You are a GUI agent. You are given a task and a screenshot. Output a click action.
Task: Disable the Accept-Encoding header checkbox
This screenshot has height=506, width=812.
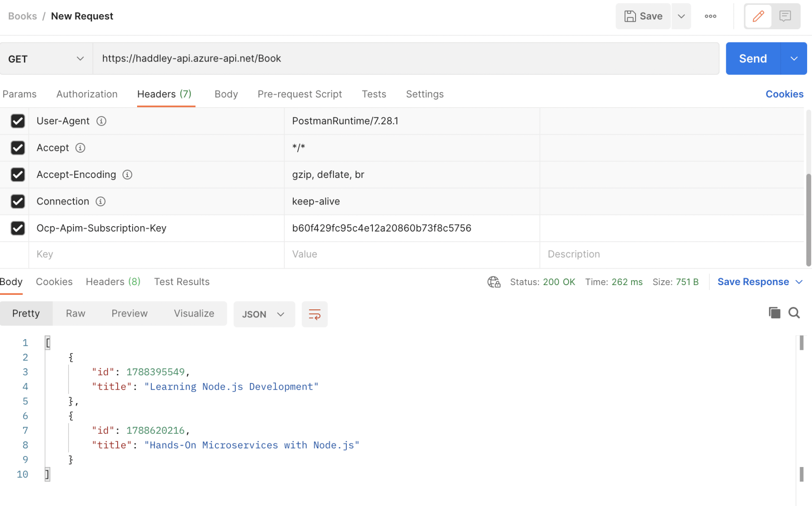pos(18,175)
